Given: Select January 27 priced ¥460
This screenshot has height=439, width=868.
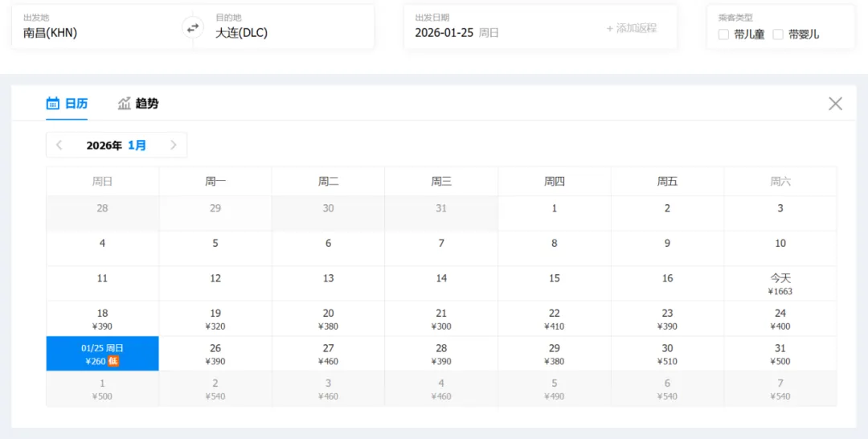Looking at the screenshot, I should [x=328, y=354].
